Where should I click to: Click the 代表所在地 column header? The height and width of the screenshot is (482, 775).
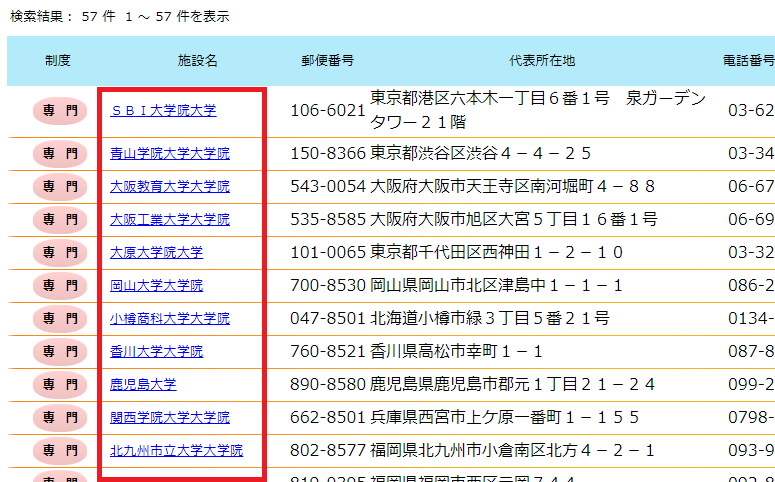[x=542, y=61]
